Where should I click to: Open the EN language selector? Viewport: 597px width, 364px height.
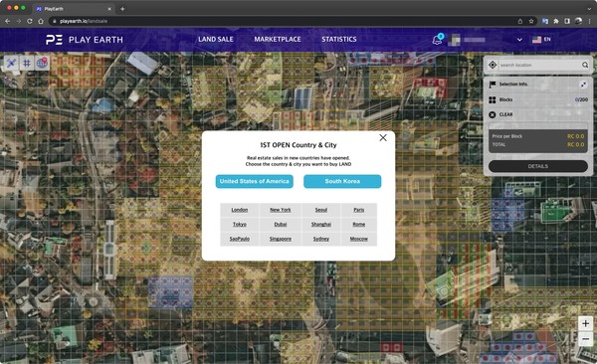point(541,39)
